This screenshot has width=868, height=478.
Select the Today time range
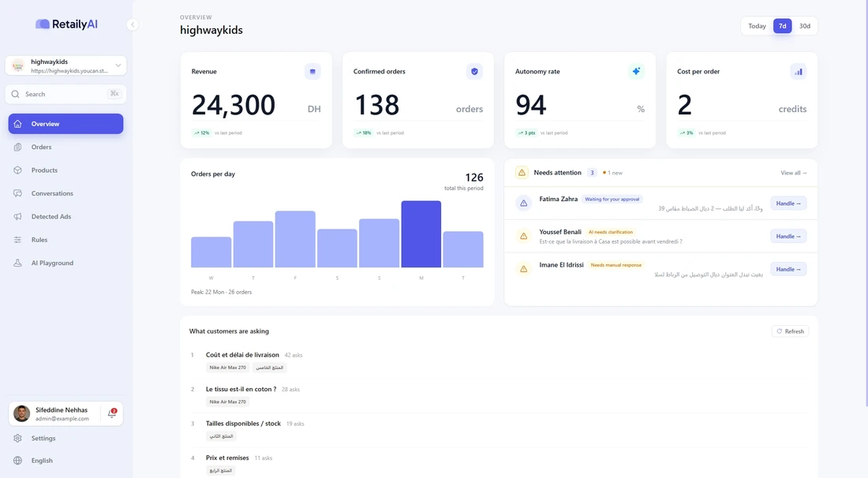(x=757, y=26)
